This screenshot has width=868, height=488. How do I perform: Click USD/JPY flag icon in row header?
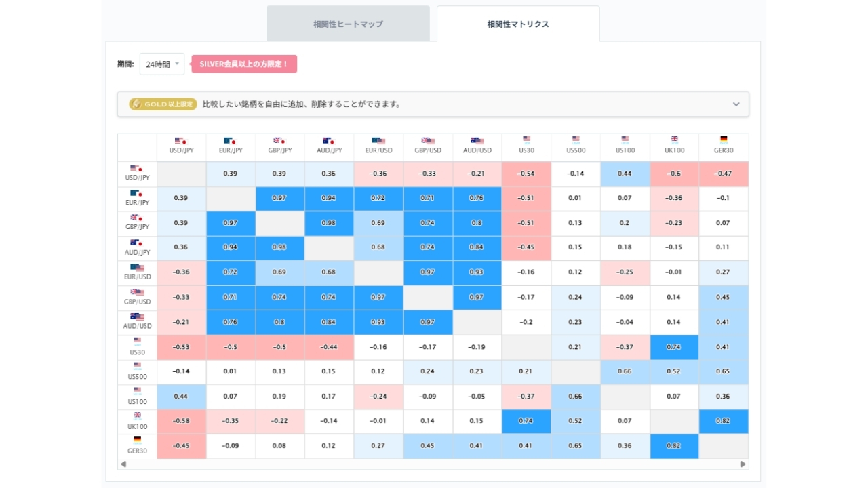point(137,169)
